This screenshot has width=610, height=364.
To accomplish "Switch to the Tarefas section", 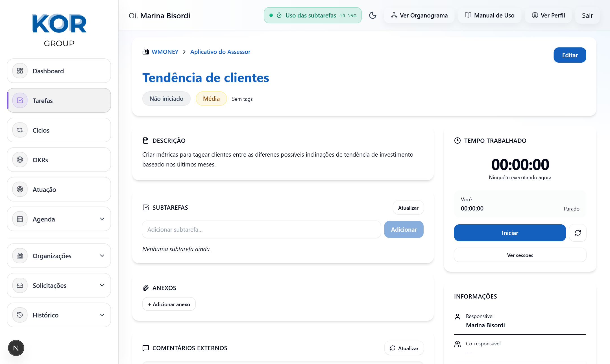I will (43, 100).
